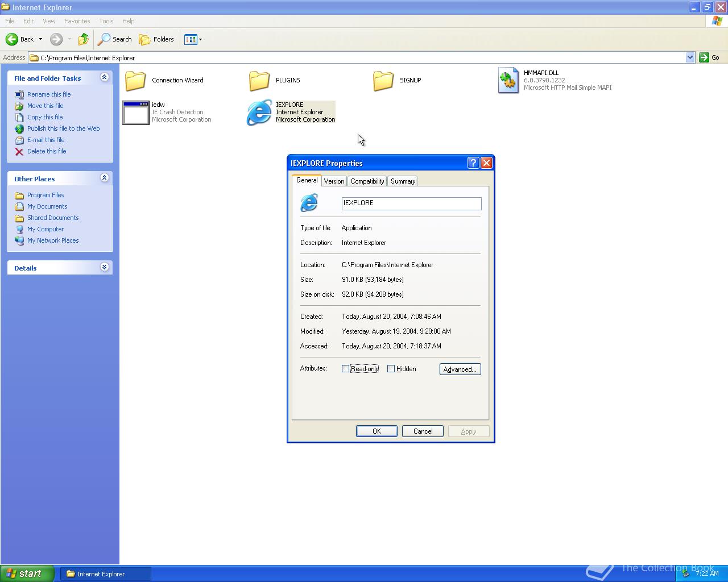Open the Help menu

(128, 21)
